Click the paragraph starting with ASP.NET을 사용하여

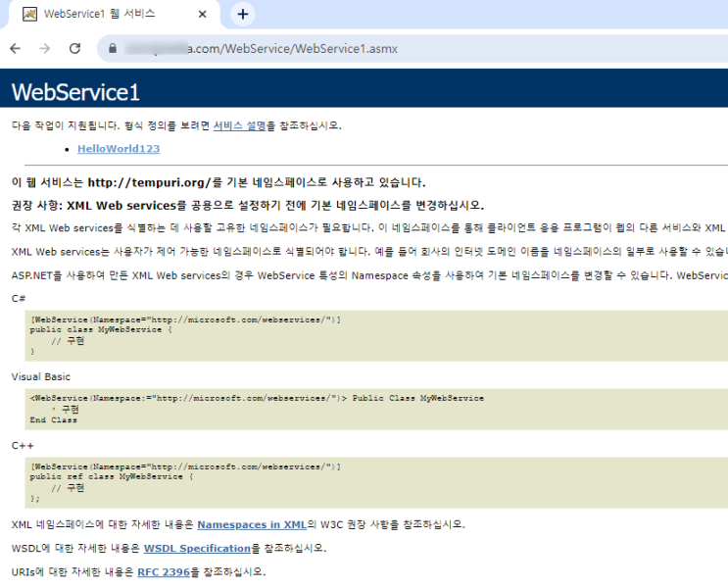point(369,275)
